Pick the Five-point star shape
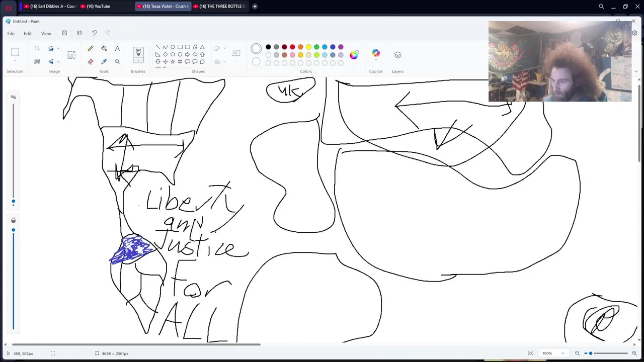 173,61
